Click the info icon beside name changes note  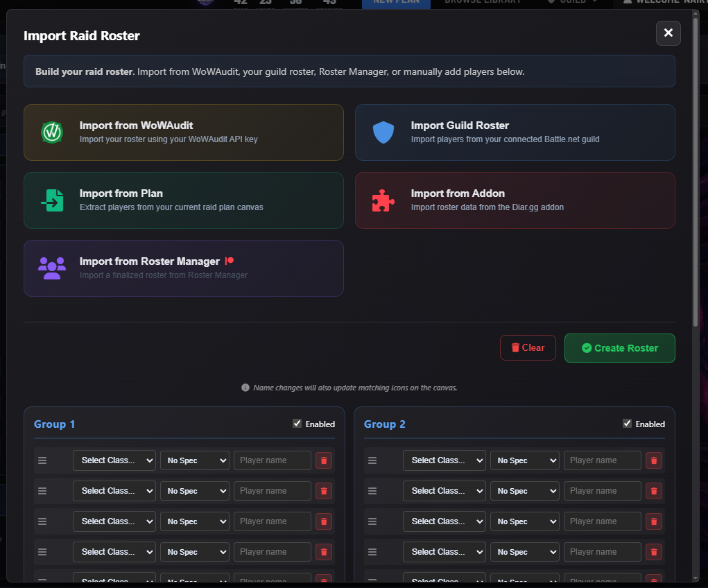tap(245, 388)
